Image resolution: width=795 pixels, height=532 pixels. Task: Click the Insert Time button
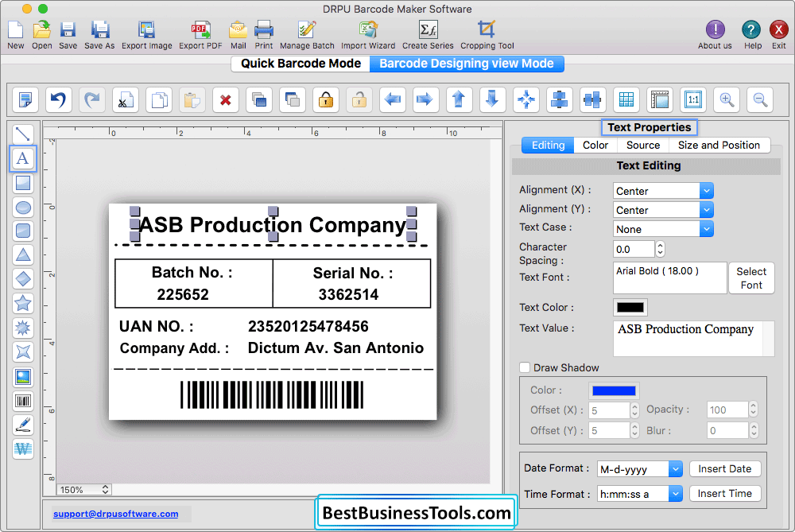click(724, 494)
